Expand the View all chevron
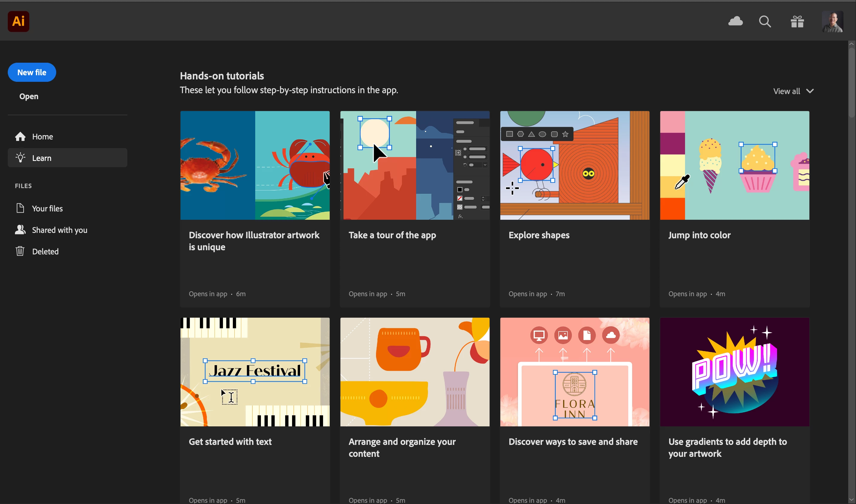856x504 pixels. (x=810, y=91)
